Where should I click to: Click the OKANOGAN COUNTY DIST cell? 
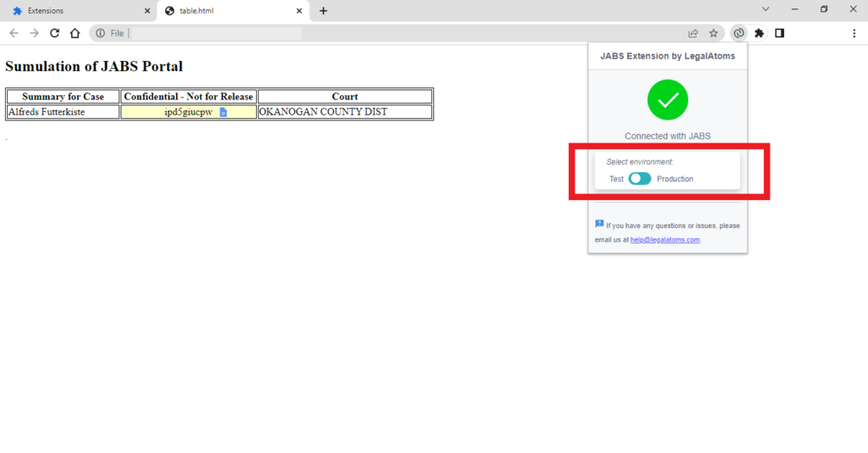click(x=345, y=112)
